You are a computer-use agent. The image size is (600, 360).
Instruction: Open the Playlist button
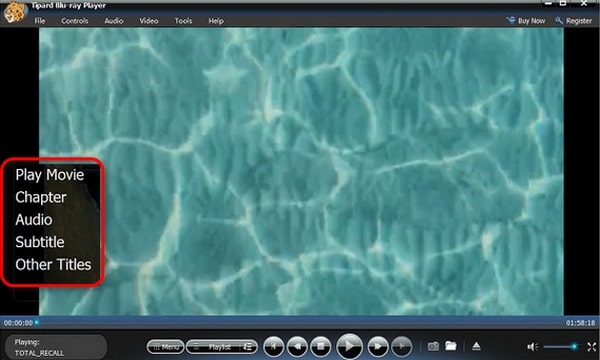coord(222,347)
